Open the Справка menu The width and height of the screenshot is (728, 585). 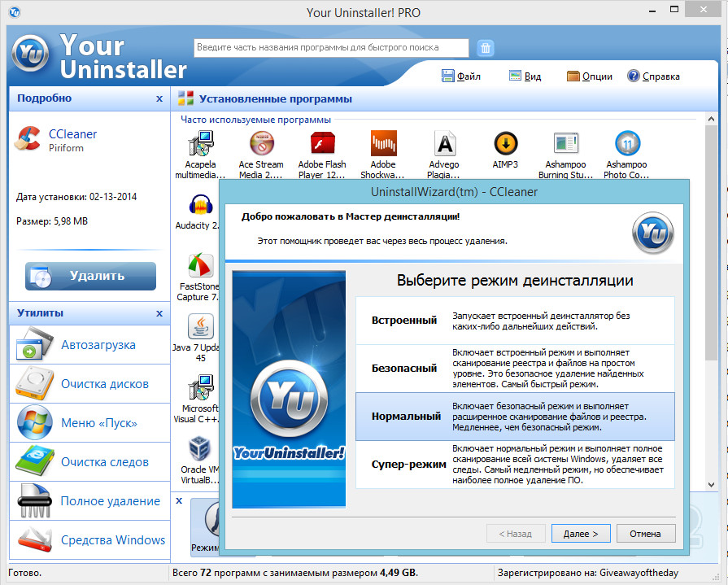click(x=653, y=76)
